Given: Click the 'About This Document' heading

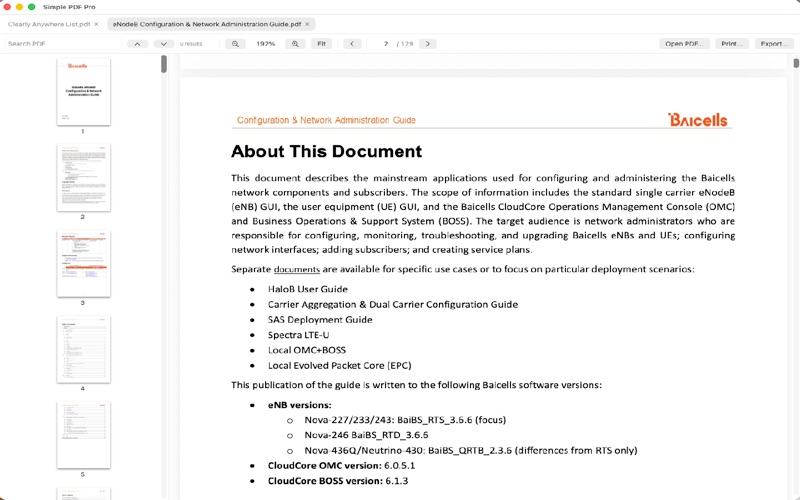Looking at the screenshot, I should [327, 152].
